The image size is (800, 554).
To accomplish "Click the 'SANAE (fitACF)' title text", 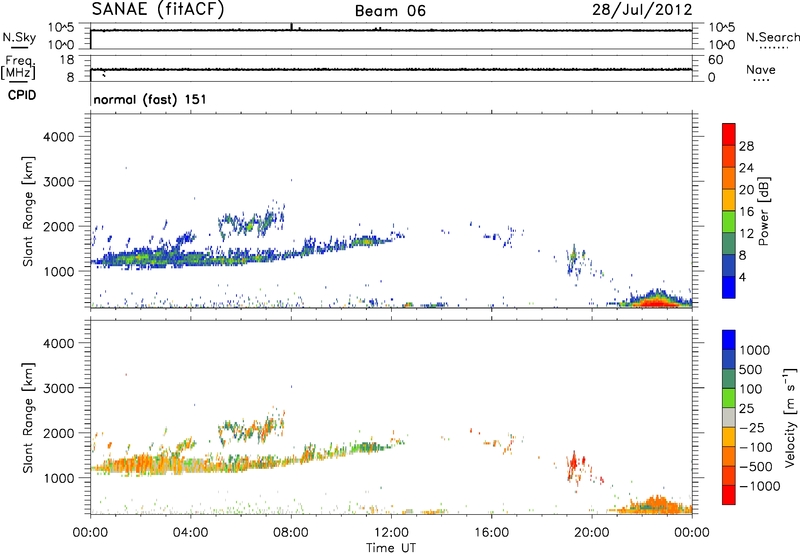I will tap(158, 9).
